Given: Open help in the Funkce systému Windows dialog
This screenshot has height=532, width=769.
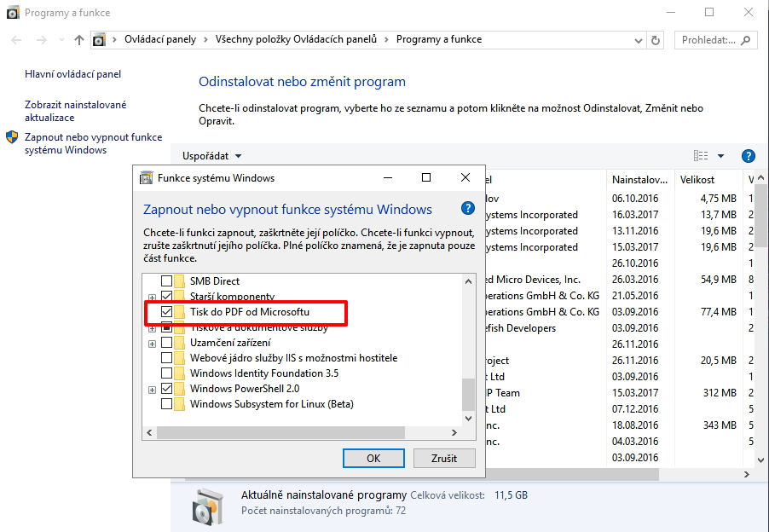Looking at the screenshot, I should tap(468, 208).
